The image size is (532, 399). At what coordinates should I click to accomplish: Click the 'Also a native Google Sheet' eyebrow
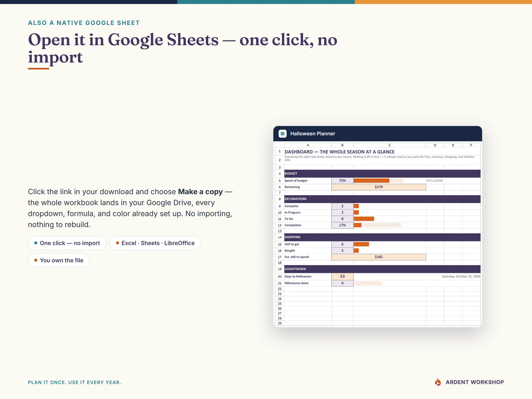(x=84, y=23)
